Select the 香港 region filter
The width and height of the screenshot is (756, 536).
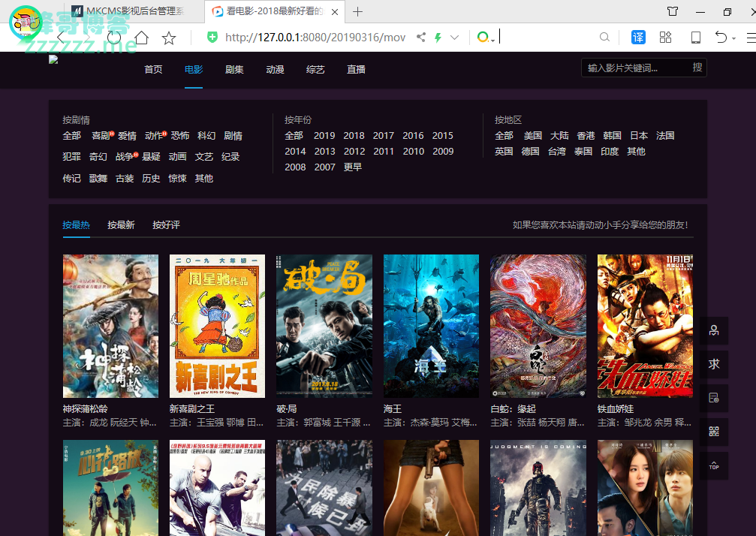pos(586,136)
